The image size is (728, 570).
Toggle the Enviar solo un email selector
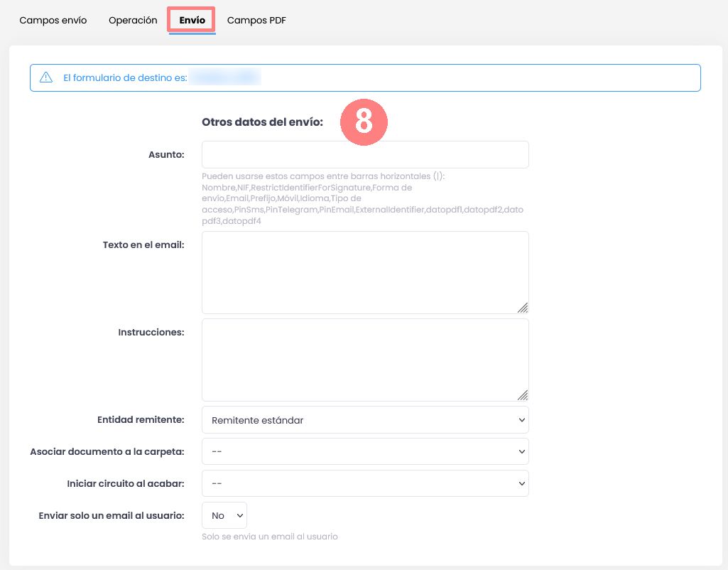pyautogui.click(x=224, y=515)
